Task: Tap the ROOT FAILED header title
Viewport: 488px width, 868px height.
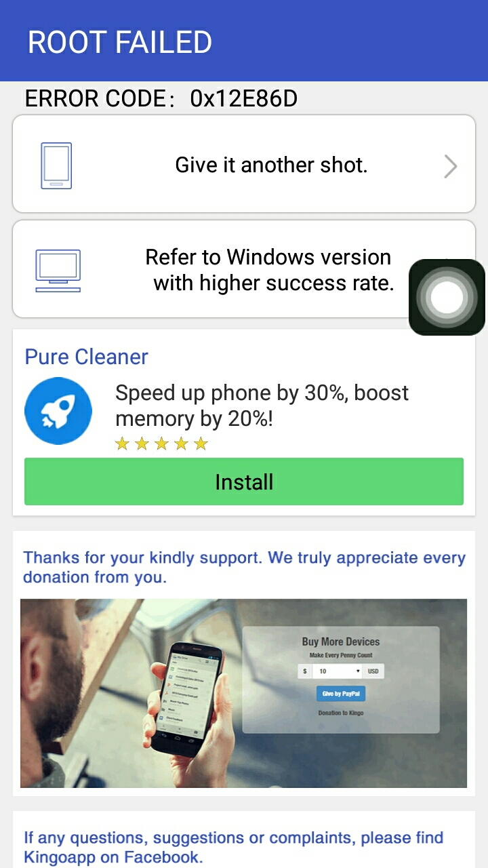Action: point(120,42)
